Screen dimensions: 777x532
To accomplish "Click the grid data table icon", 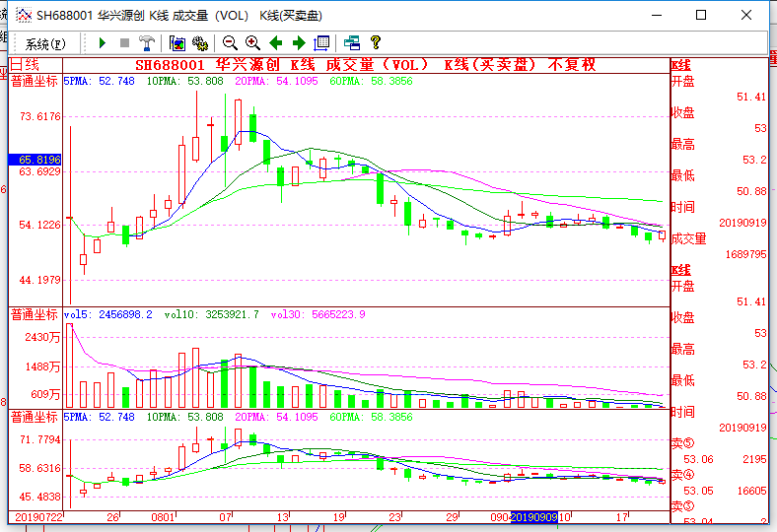I will coord(321,43).
